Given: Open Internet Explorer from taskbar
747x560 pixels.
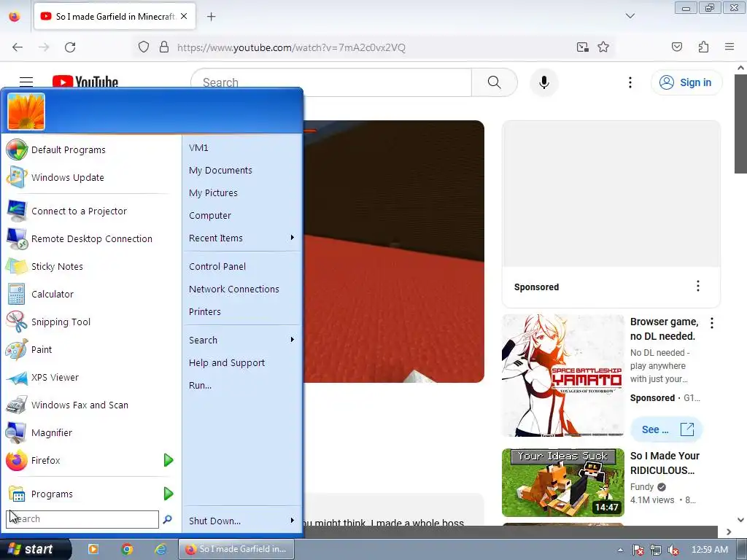Looking at the screenshot, I should (160, 549).
